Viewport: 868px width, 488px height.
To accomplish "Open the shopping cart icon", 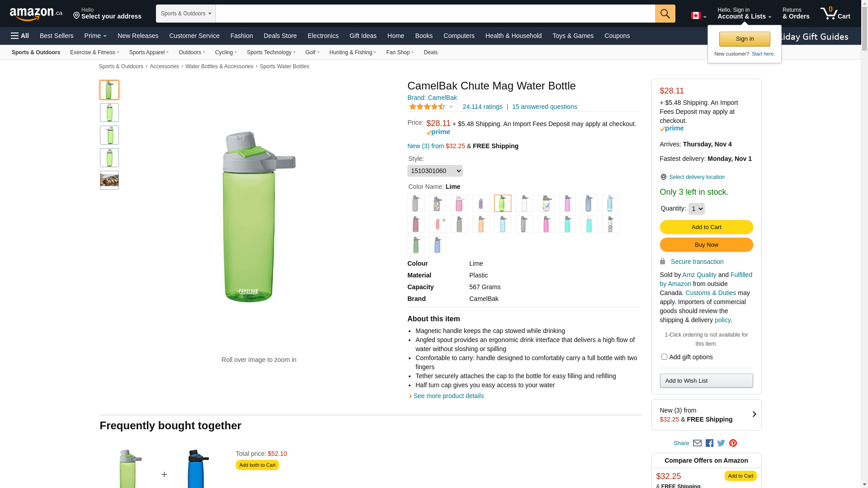I will pyautogui.click(x=835, y=14).
